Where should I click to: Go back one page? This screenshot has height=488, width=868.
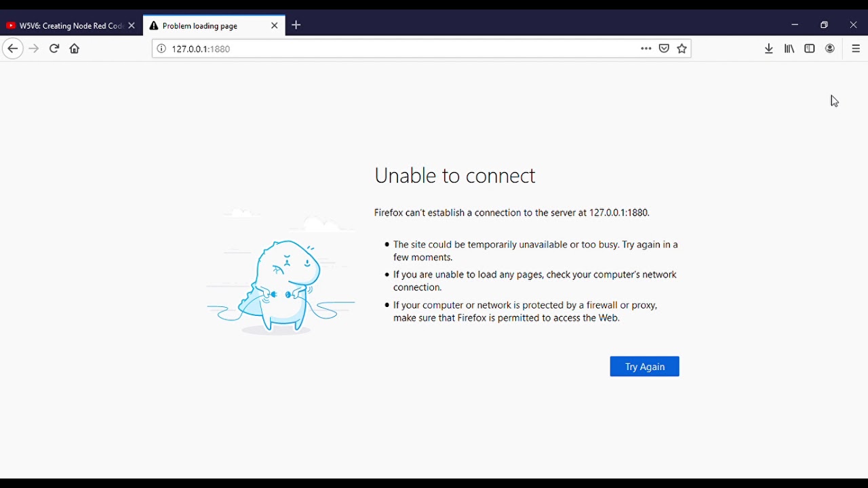pos(13,49)
